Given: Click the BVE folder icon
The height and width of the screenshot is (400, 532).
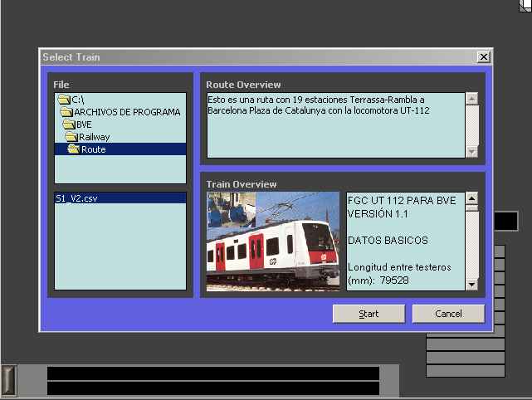Looking at the screenshot, I should [70, 124].
